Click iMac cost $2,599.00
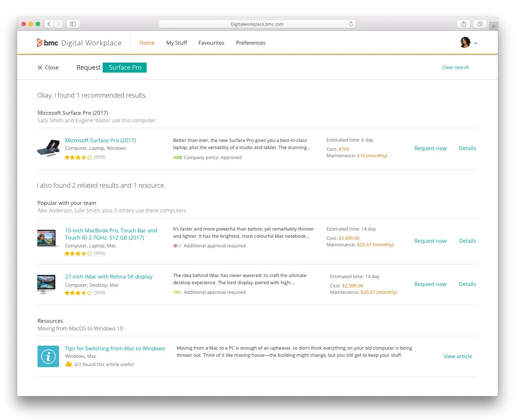 click(353, 286)
